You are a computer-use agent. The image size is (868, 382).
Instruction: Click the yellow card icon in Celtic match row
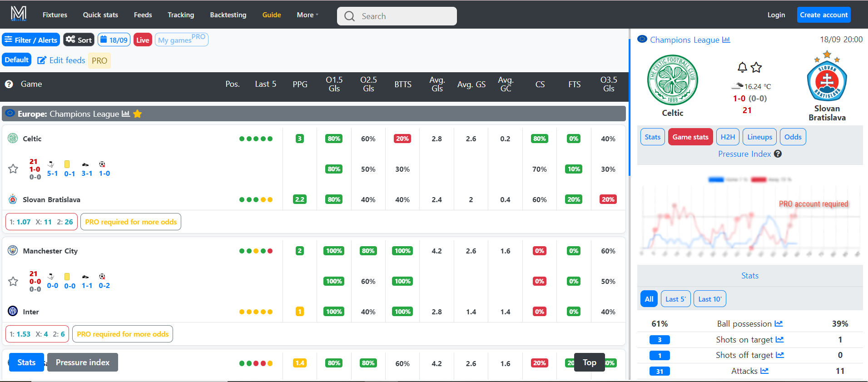click(67, 164)
